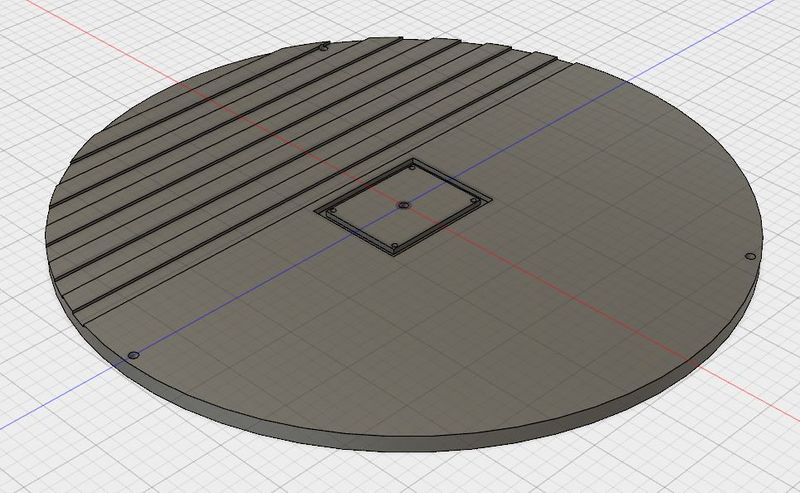
Task: Select the left corner hole of the square recess
Action: click(333, 210)
